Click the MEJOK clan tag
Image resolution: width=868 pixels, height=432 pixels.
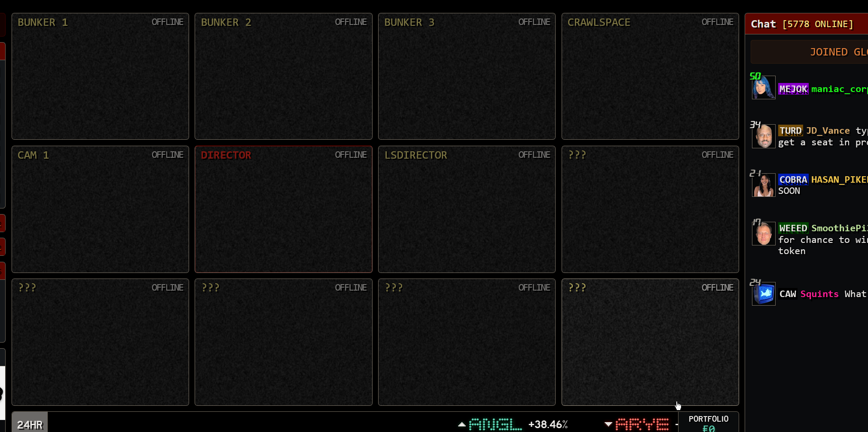coord(793,89)
